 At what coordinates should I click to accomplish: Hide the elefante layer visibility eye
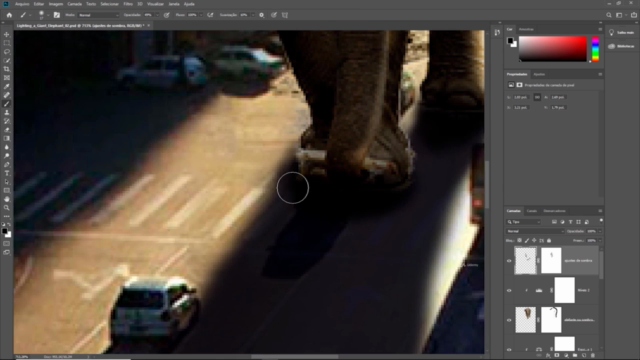tap(509, 320)
